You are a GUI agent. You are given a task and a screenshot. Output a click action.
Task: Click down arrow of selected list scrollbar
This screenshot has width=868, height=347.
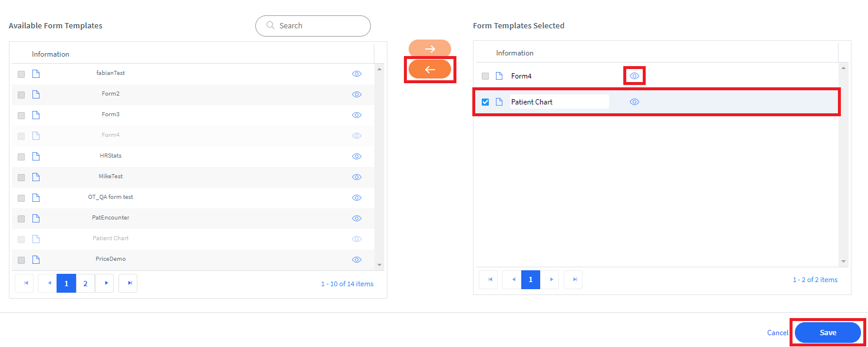[843, 261]
